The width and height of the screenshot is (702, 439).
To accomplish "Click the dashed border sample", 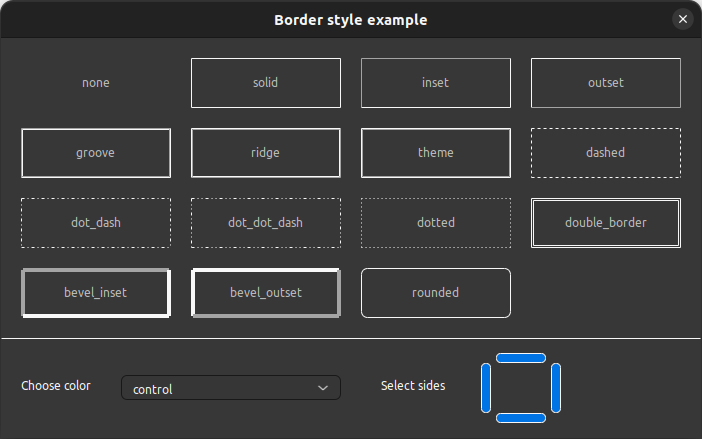I will tap(606, 153).
